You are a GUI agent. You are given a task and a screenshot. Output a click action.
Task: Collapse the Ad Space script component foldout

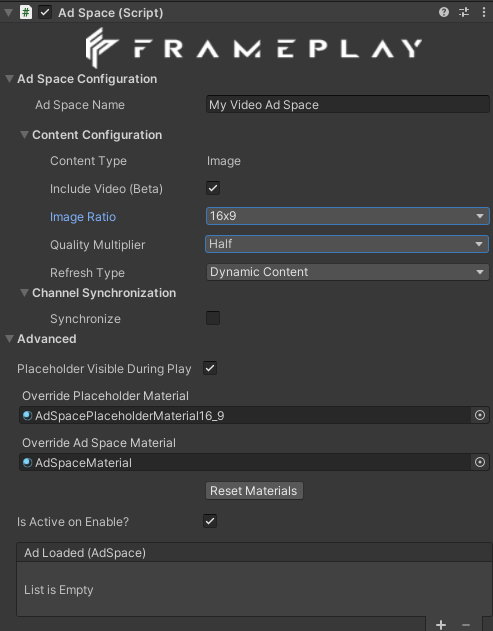8,13
